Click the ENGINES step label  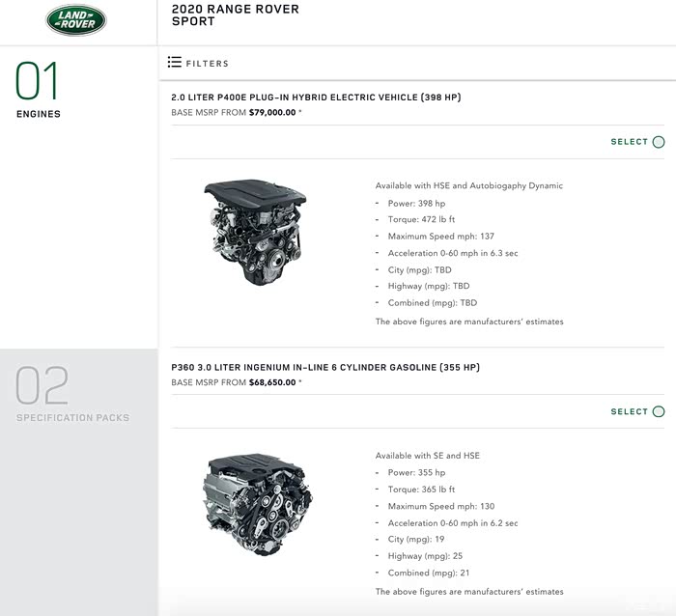click(39, 114)
